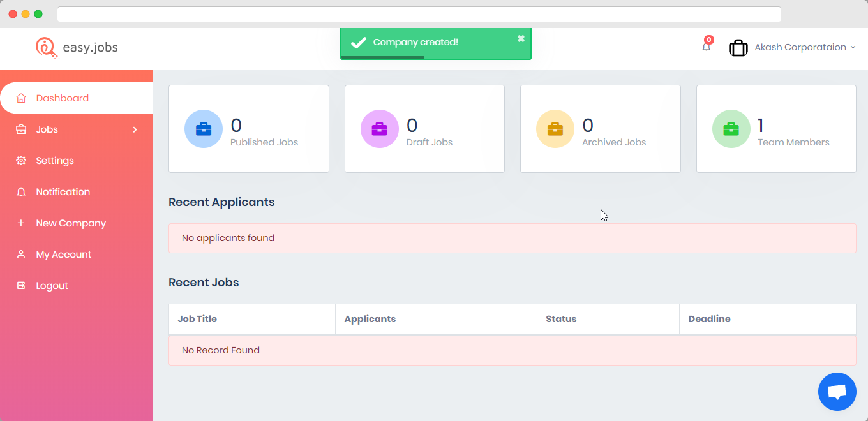Open the Archived Jobs card
Screen dimensions: 868x421
[x=601, y=129]
